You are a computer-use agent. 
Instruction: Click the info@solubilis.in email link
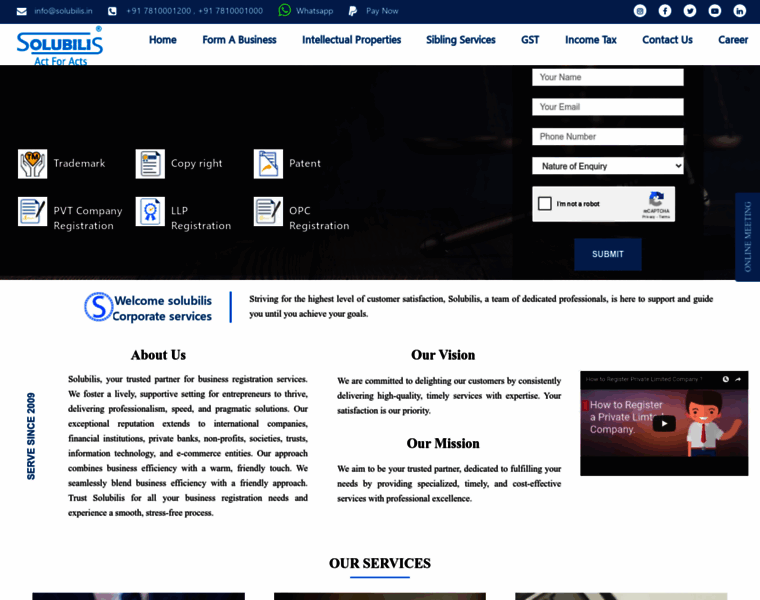point(63,11)
